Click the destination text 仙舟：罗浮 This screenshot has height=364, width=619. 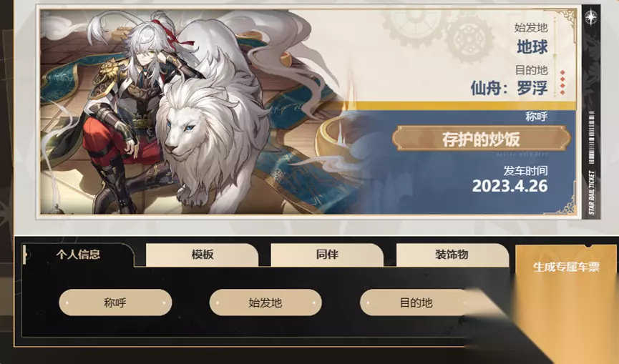point(510,87)
